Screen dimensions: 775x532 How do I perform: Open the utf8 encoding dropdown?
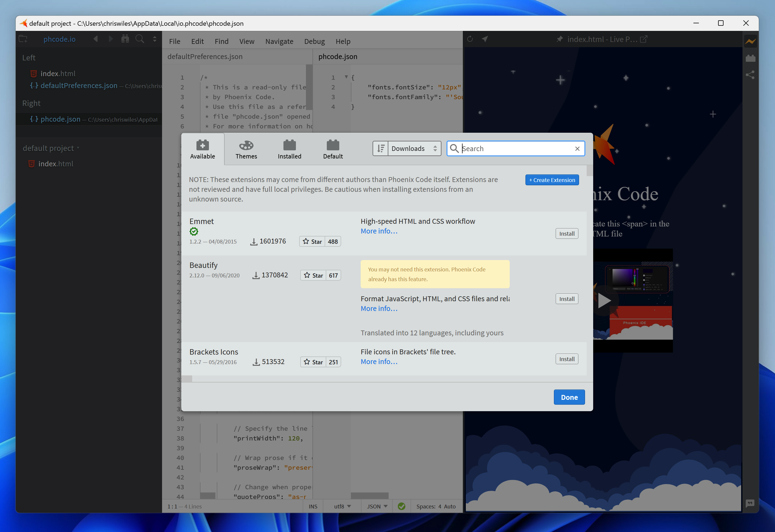343,506
